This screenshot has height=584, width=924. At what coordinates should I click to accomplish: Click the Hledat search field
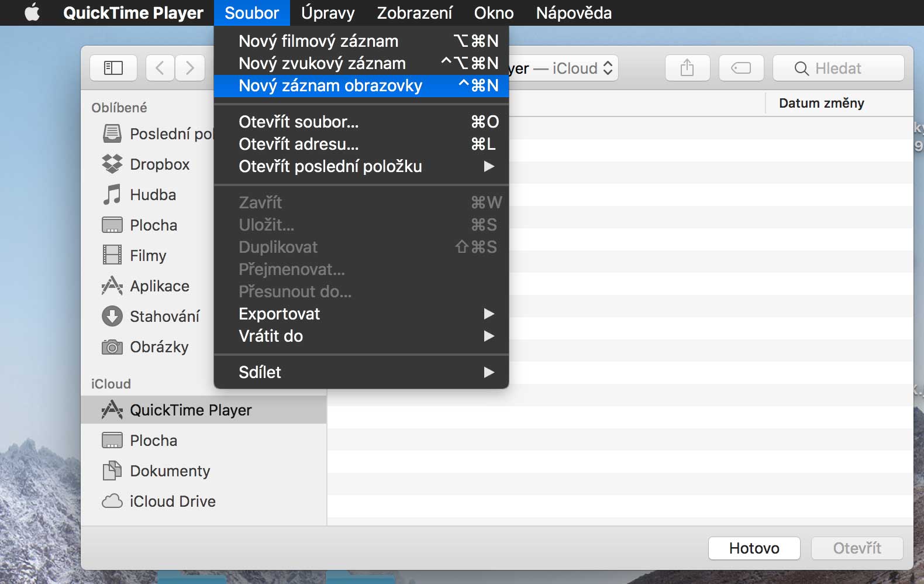pos(839,68)
